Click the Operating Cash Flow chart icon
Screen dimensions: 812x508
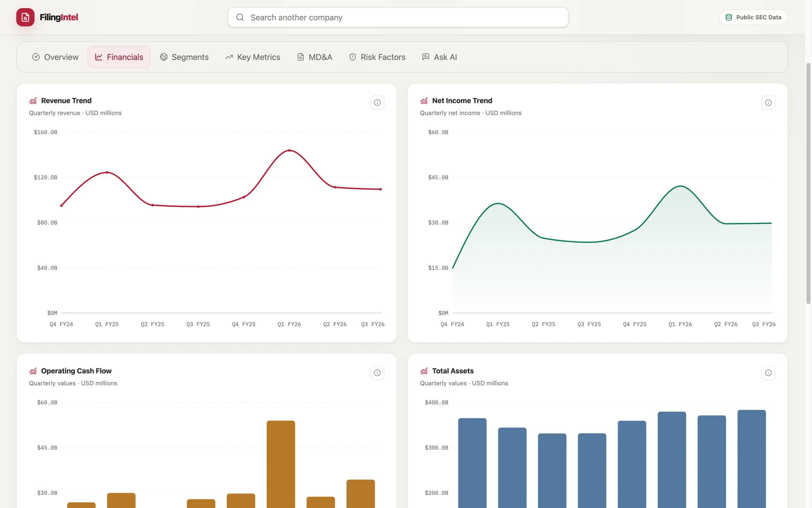click(33, 371)
